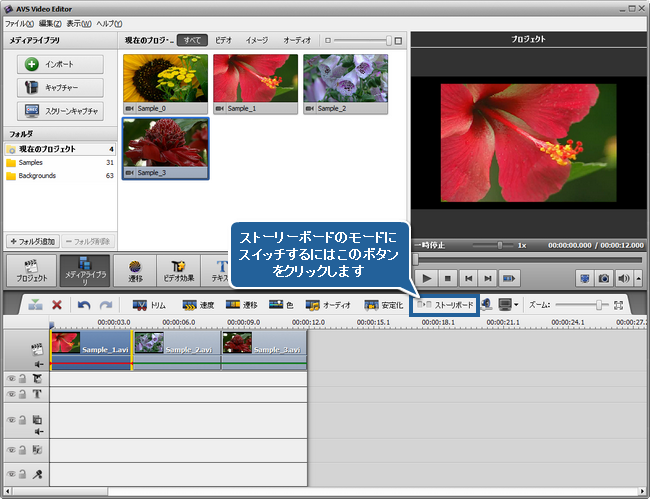Take a snapshot with the camera icon
The width and height of the screenshot is (650, 499).
pyautogui.click(x=603, y=278)
